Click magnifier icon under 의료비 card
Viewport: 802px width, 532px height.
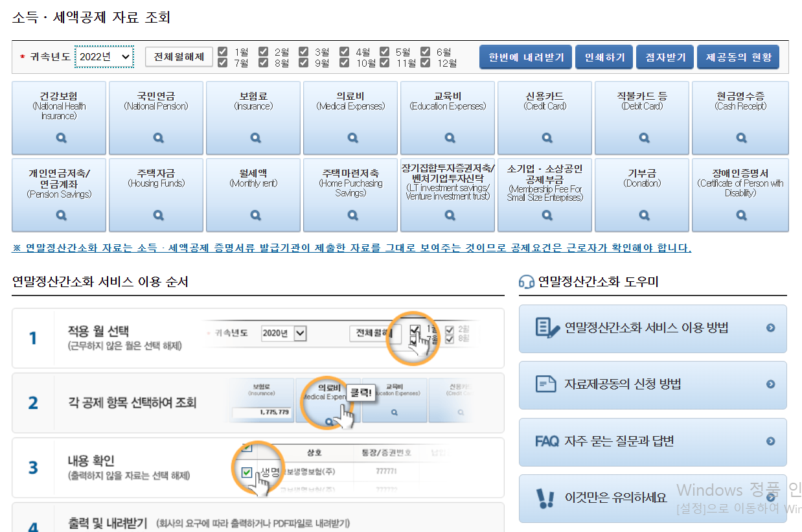pyautogui.click(x=352, y=138)
